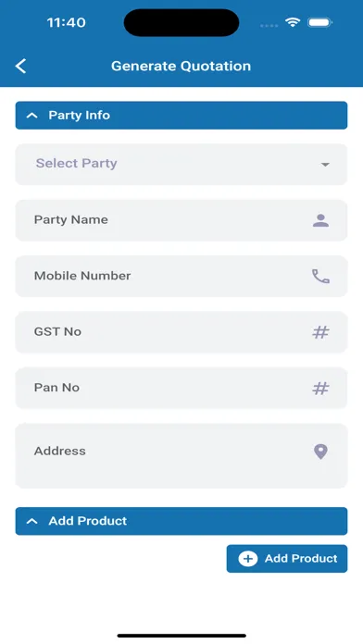The image size is (363, 644).
Task: Tap the phone icon in Mobile Number
Action: pyautogui.click(x=320, y=277)
